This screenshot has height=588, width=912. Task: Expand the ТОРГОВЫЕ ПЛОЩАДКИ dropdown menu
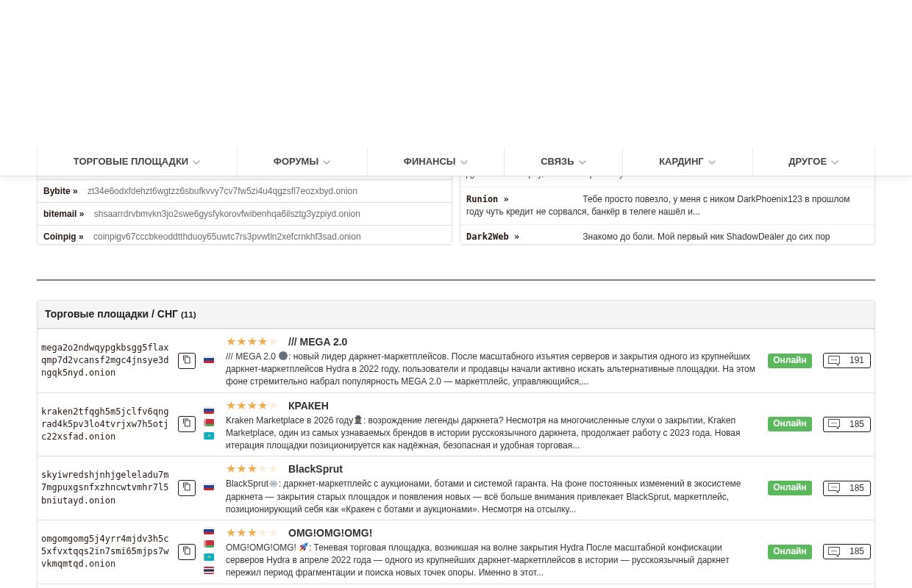point(137,162)
